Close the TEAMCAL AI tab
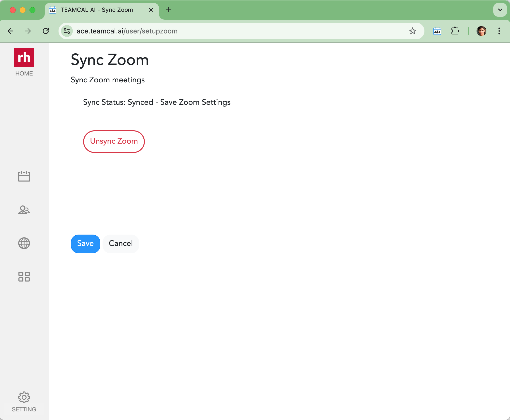The width and height of the screenshot is (510, 420). (151, 10)
